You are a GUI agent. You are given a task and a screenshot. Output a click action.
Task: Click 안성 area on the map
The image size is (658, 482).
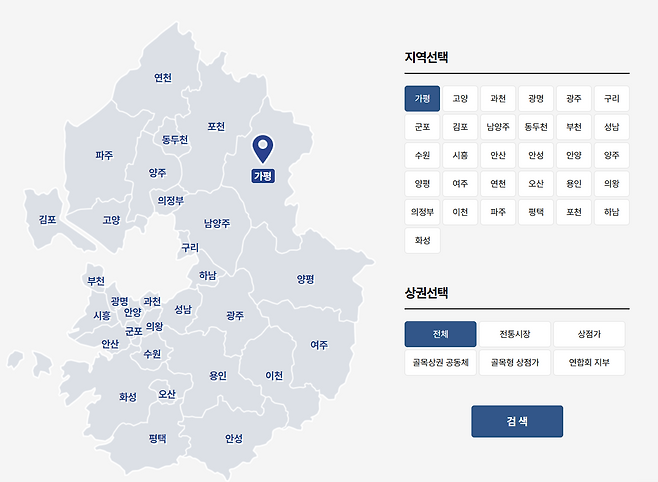pyautogui.click(x=233, y=438)
